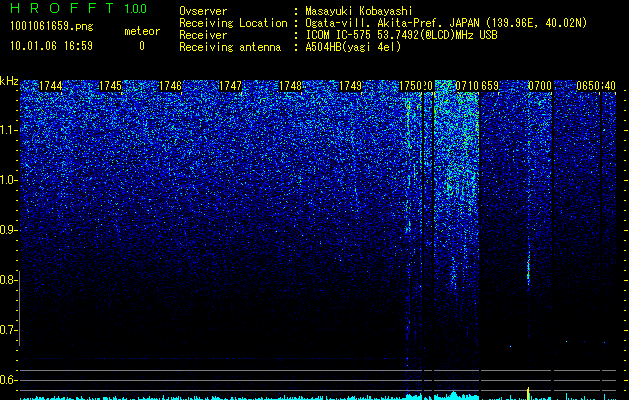Click the 1749 time marker
The image size is (629, 400).
coord(350,86)
